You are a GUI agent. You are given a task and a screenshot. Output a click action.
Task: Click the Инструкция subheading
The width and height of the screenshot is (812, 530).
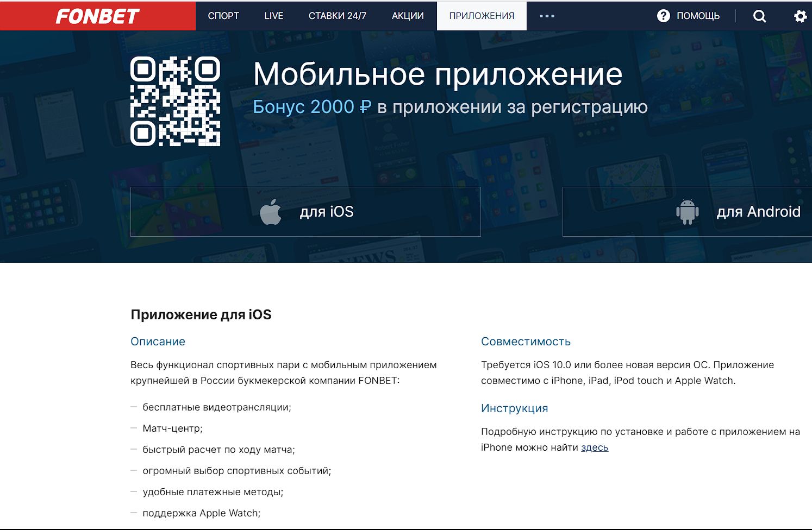pos(514,408)
